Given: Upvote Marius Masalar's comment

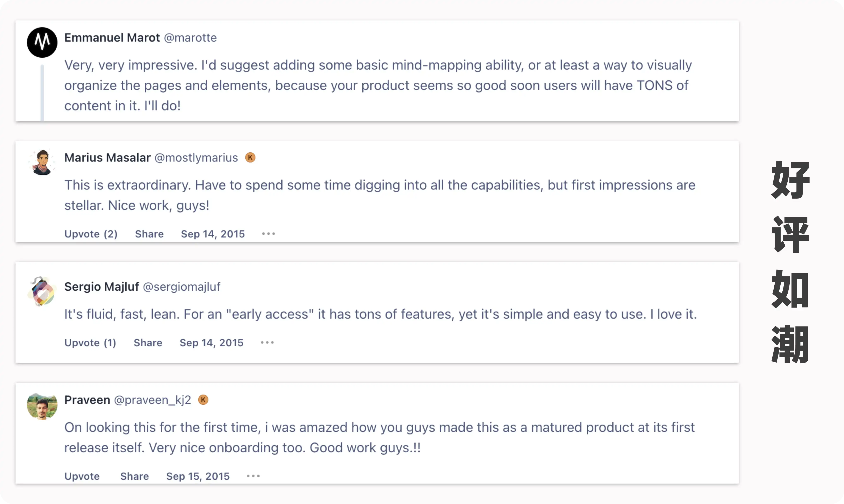Looking at the screenshot, I should point(91,234).
